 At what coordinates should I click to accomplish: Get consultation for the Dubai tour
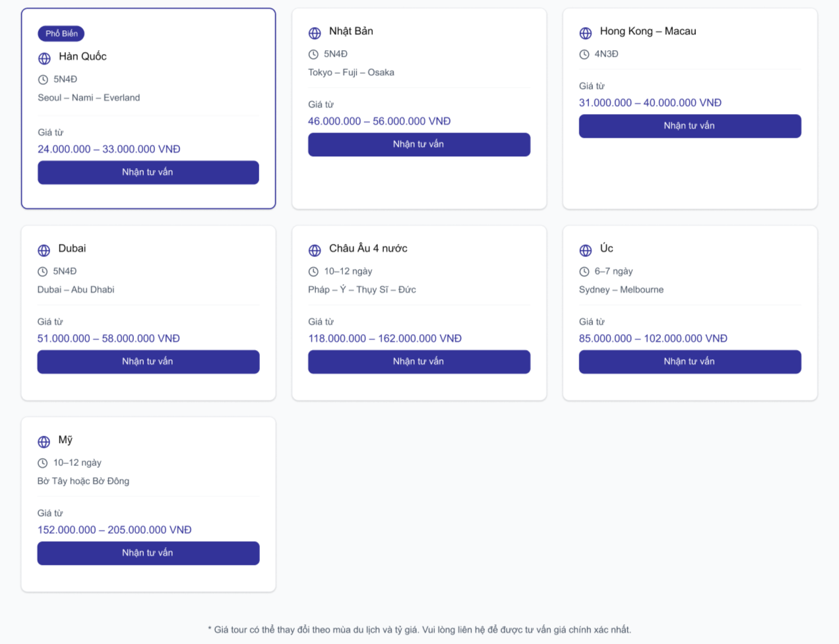point(148,362)
